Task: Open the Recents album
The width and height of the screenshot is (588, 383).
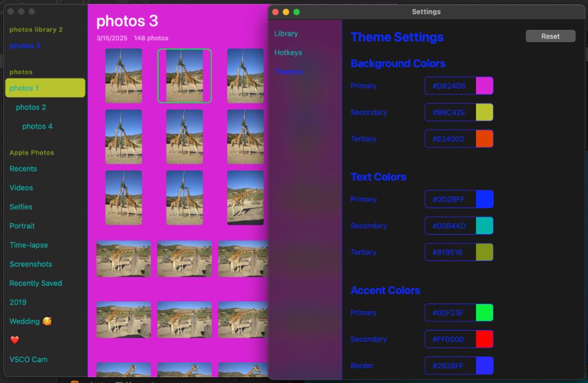Action: [24, 169]
